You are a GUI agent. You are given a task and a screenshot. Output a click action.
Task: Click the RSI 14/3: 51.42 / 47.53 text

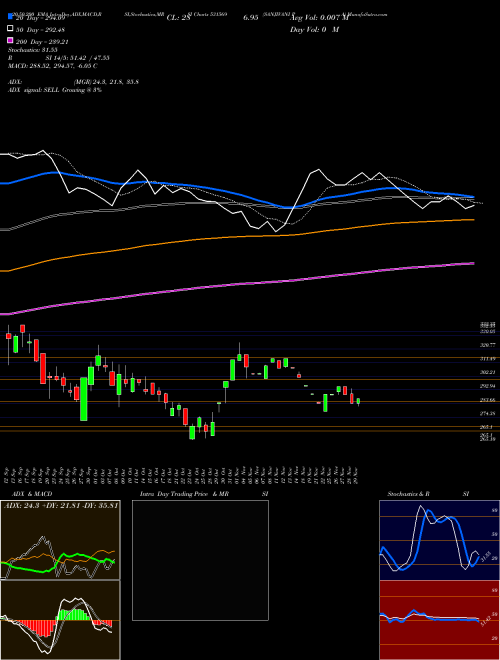pyautogui.click(x=59, y=58)
